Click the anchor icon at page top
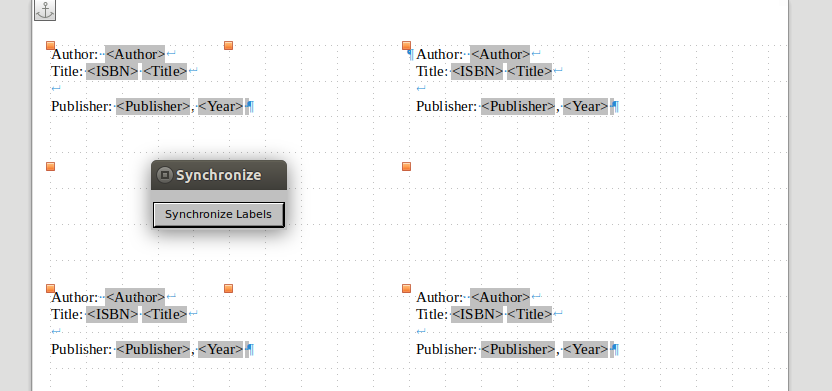This screenshot has height=391, width=832. [45, 10]
